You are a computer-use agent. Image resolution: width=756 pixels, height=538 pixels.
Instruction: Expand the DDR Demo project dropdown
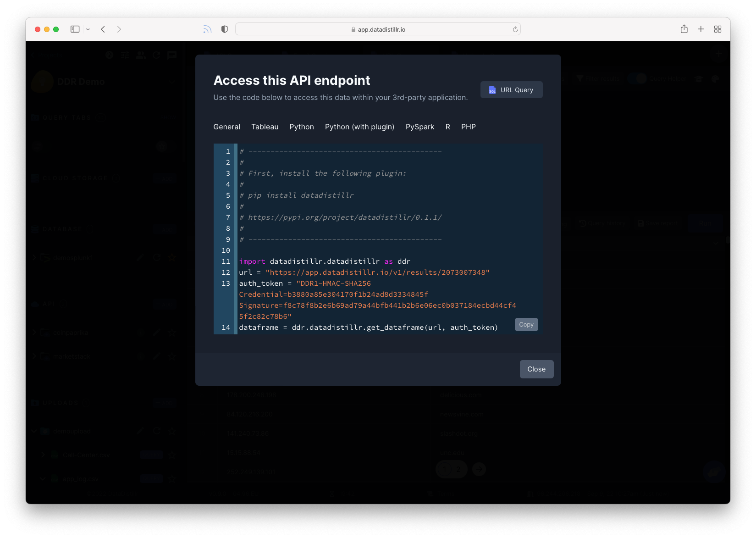172,82
